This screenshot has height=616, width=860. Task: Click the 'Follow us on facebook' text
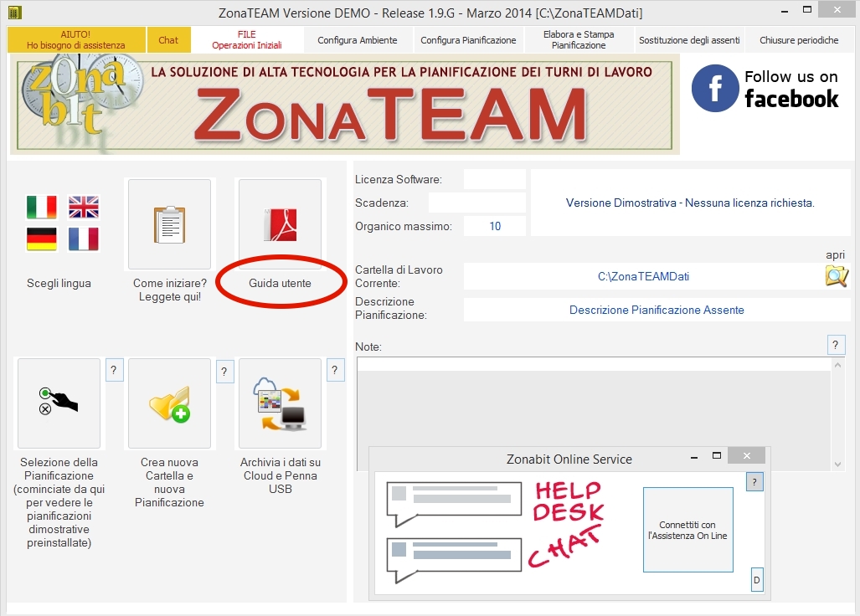[791, 90]
